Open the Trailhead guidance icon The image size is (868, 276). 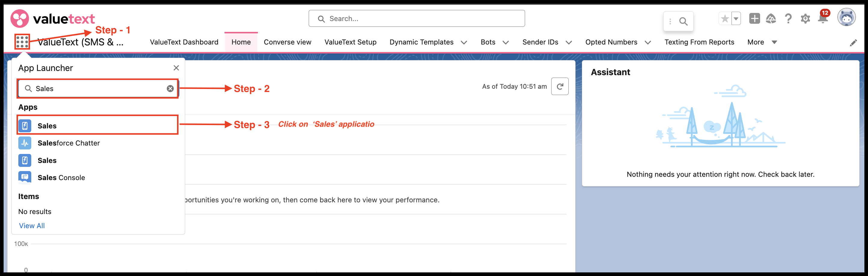[x=771, y=19]
